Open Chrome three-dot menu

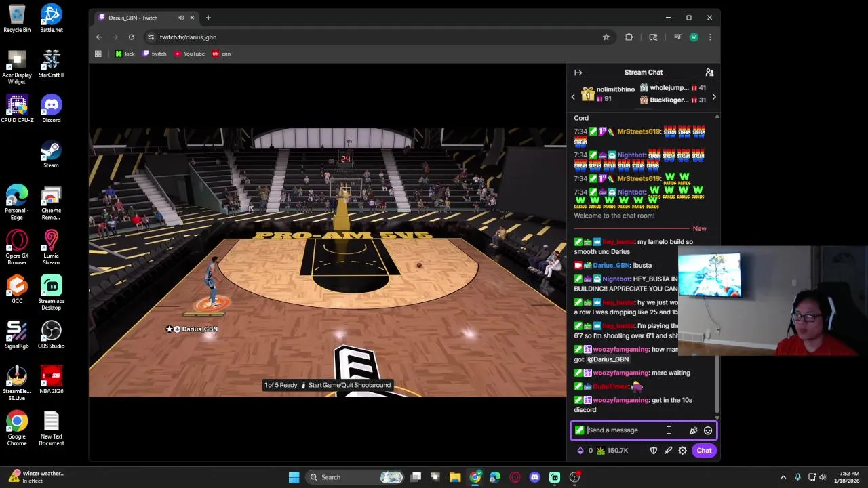pyautogui.click(x=710, y=37)
